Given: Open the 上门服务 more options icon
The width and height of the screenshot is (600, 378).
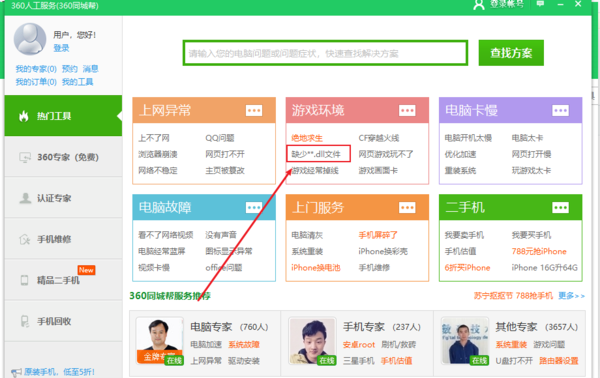Looking at the screenshot, I should tap(407, 208).
